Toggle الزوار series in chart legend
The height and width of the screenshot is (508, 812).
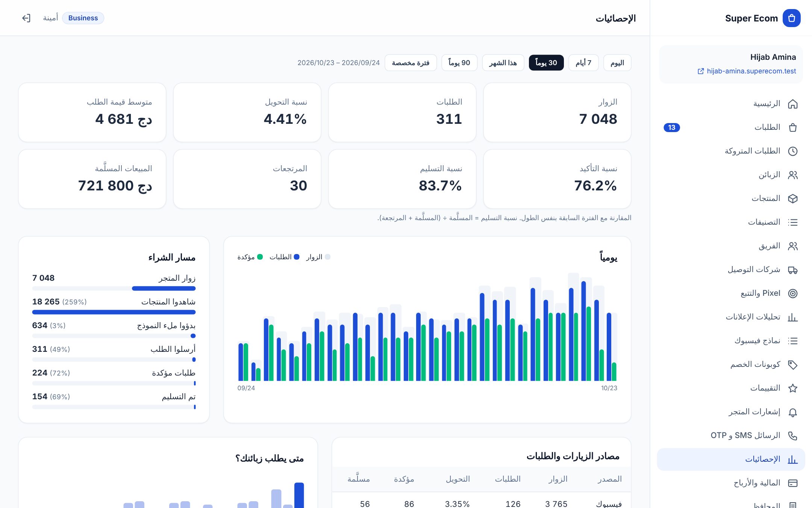318,257
